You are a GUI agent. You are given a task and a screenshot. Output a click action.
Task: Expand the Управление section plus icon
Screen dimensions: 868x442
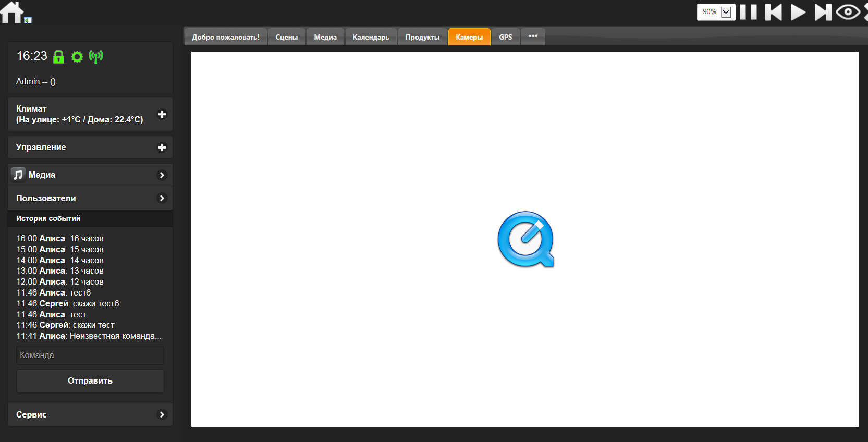[x=162, y=148]
